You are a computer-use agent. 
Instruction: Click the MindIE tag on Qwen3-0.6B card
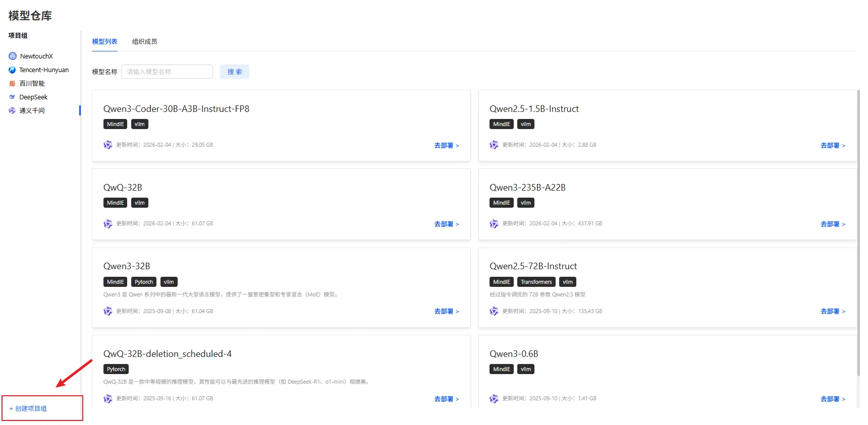coord(502,369)
